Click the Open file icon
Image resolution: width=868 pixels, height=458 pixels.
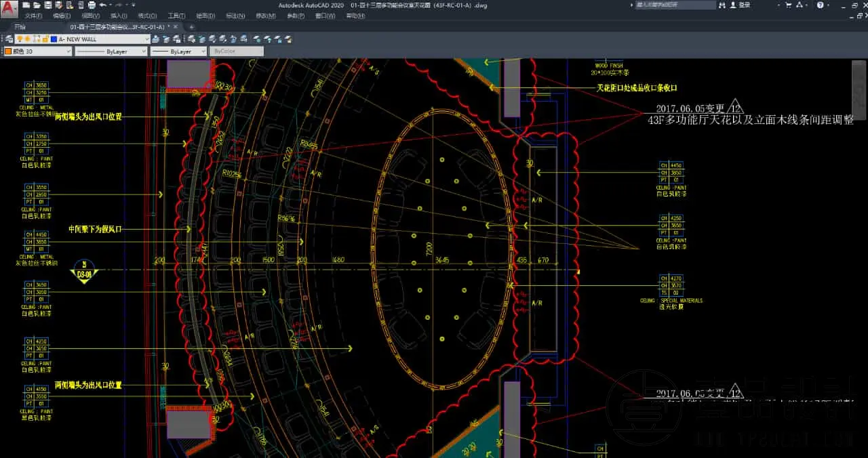(x=37, y=5)
